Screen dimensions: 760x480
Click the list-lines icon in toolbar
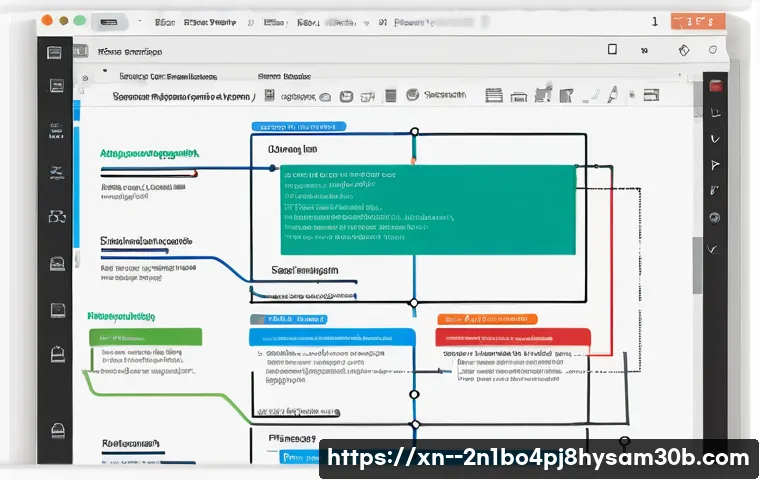click(493, 95)
